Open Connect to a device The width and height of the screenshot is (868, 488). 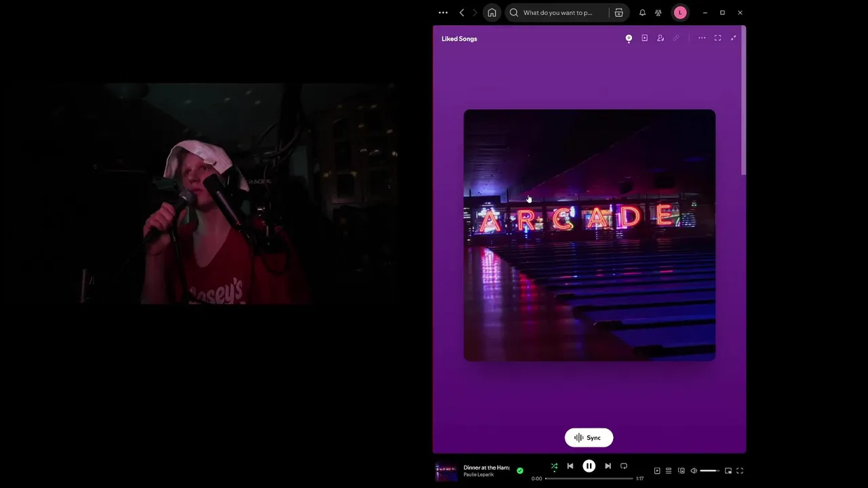click(682, 471)
